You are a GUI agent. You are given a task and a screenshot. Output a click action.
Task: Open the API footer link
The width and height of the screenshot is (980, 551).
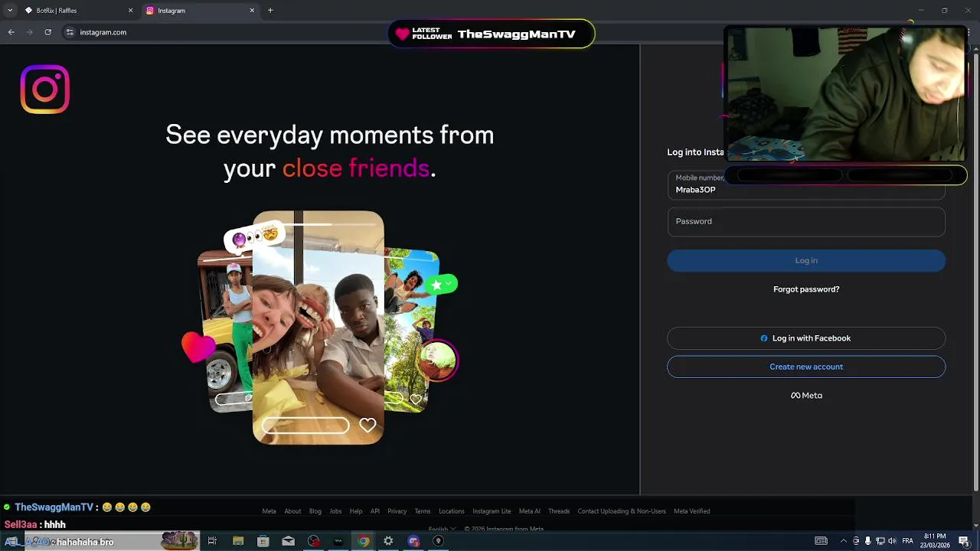375,511
